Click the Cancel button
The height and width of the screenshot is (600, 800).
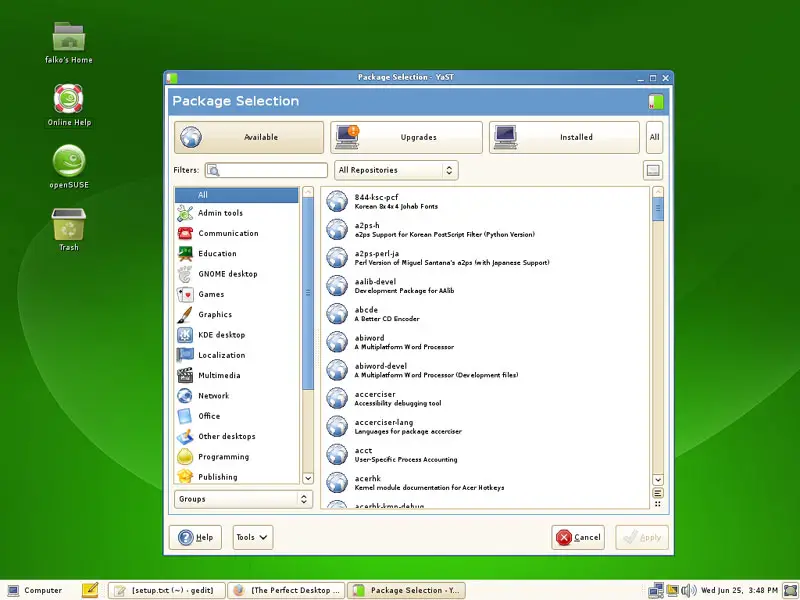click(578, 537)
